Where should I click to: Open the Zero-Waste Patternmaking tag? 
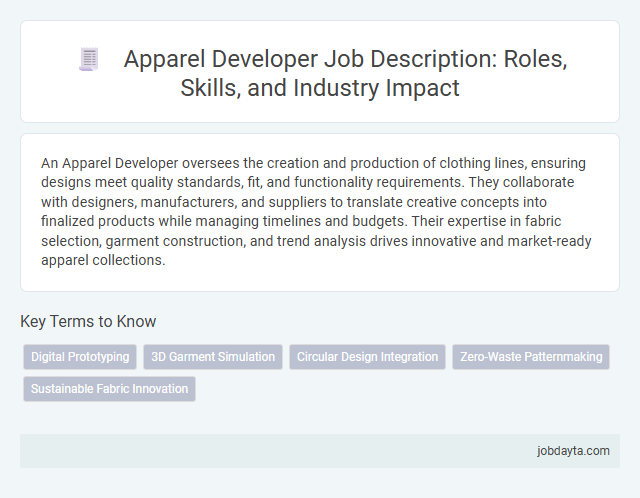(x=531, y=357)
